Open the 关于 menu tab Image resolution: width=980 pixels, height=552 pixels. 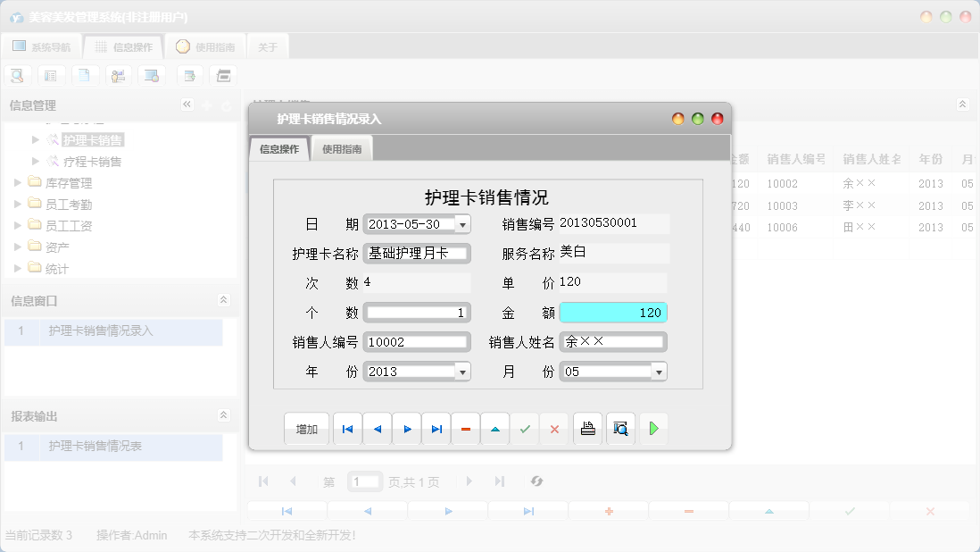tap(267, 46)
